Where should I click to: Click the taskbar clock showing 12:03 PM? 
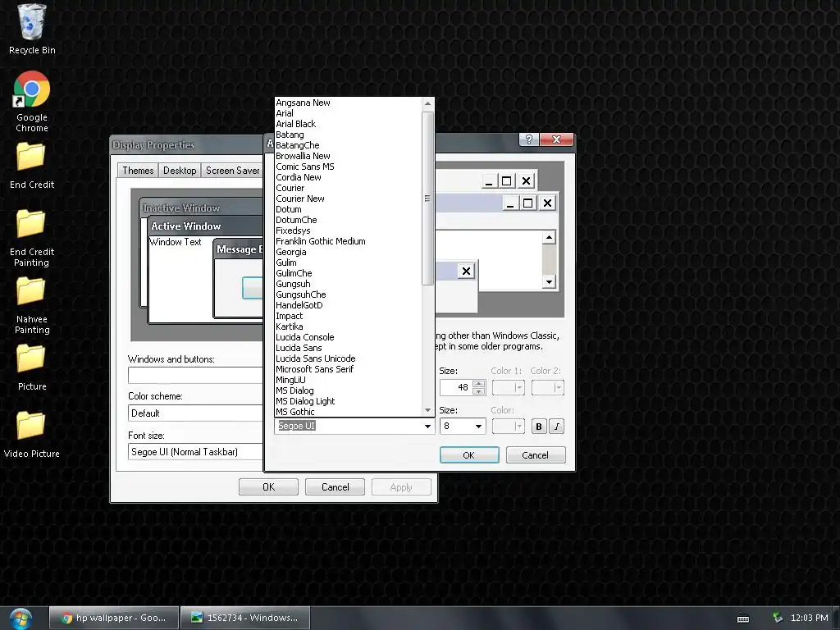809,618
